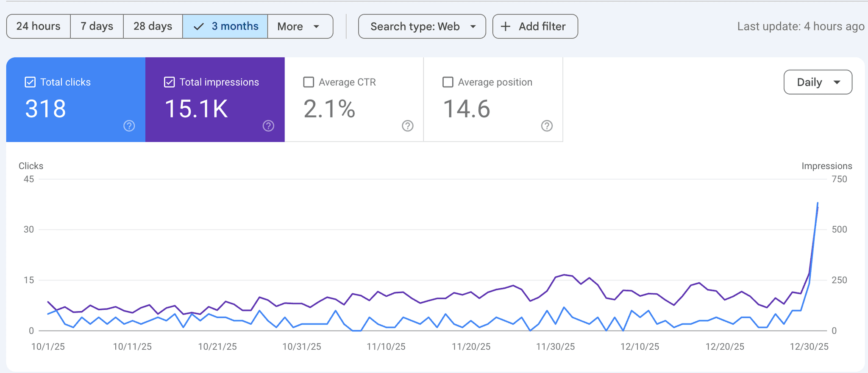Uncheck the Total impressions checkbox
Image resolution: width=868 pixels, height=373 pixels.
(169, 82)
